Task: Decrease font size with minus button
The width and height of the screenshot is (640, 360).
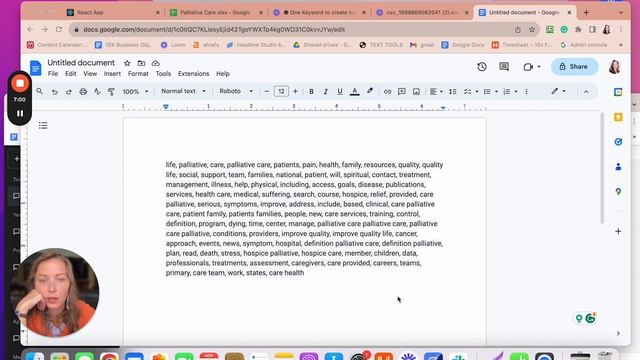Action: click(267, 91)
